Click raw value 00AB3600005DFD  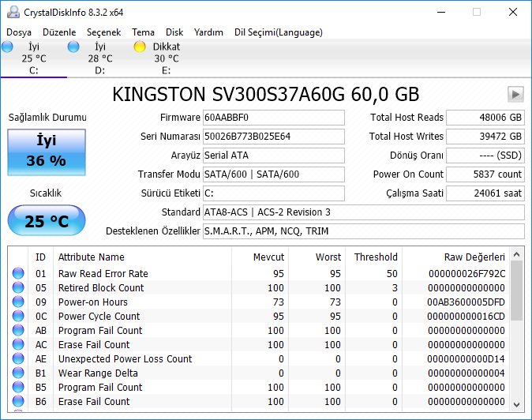coord(466,302)
